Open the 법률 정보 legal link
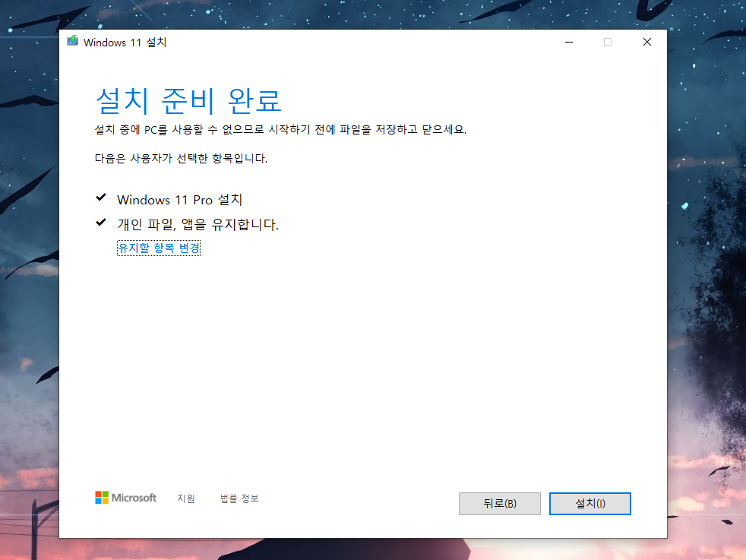 pos(239,498)
